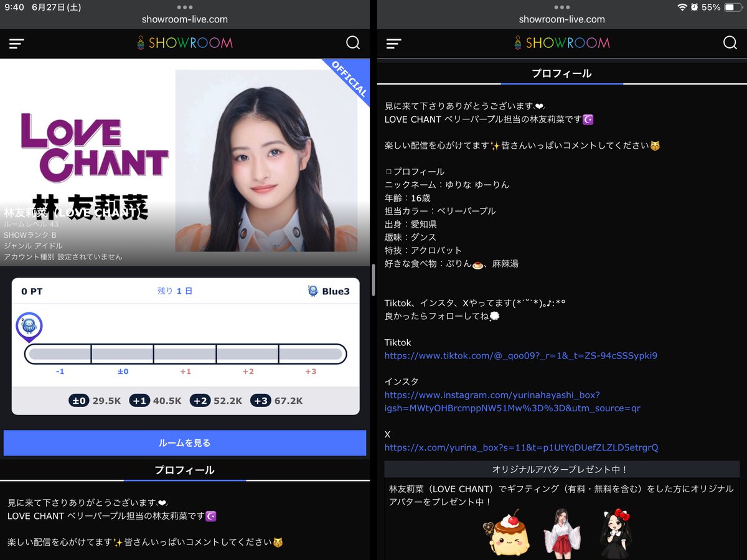Tap the left window address showroom-live.com
Screen dimensions: 747x560
click(185, 19)
